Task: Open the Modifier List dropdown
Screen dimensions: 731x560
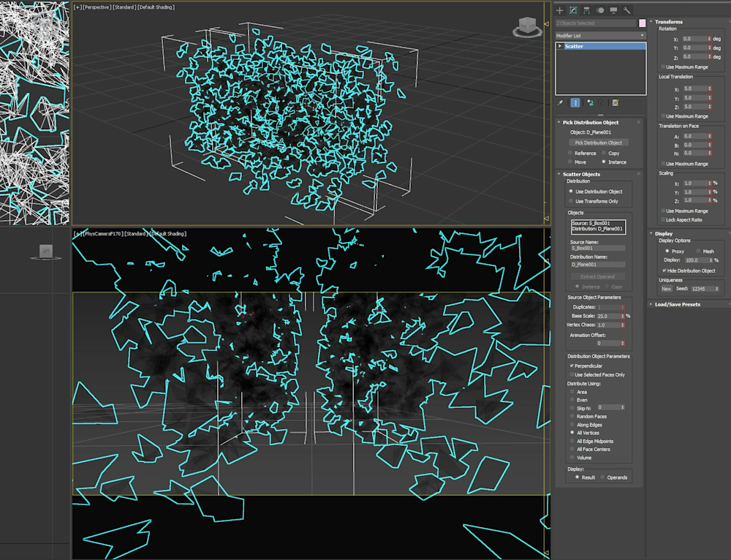Action: point(600,35)
